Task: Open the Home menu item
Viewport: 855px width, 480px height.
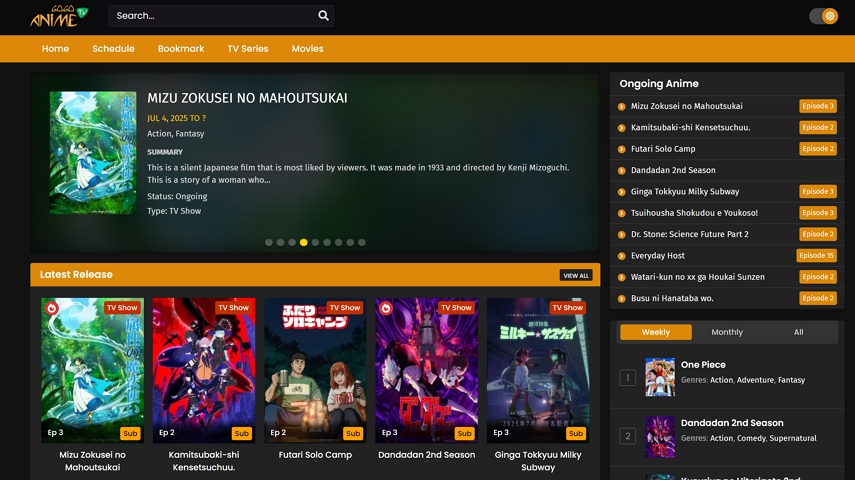Action: (x=56, y=49)
